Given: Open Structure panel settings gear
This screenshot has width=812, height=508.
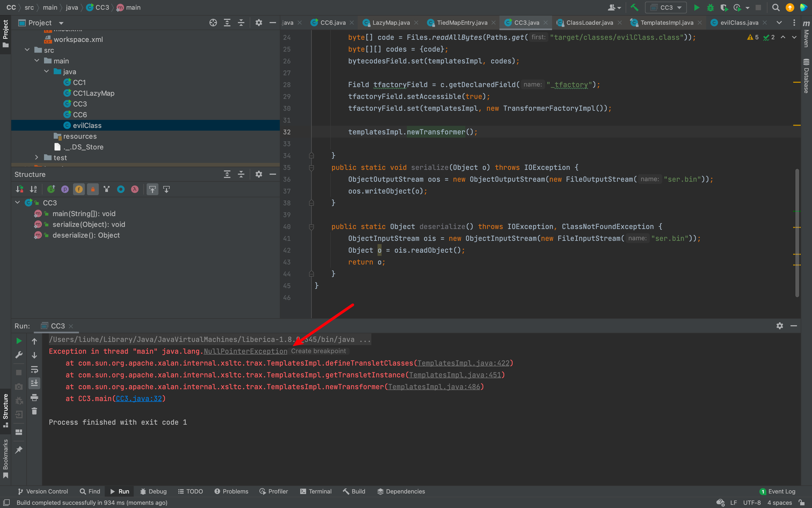Looking at the screenshot, I should click(259, 174).
